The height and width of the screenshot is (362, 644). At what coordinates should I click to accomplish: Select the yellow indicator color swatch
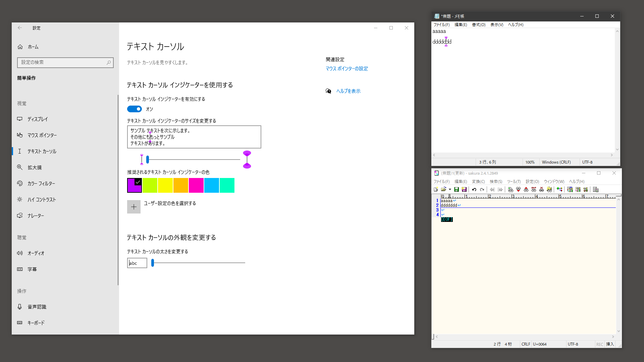coord(165,185)
